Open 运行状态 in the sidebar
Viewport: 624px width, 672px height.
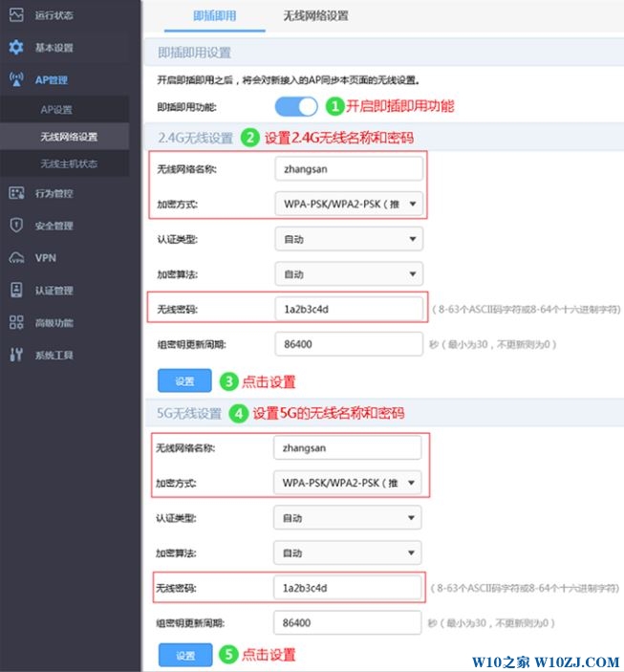click(x=54, y=15)
